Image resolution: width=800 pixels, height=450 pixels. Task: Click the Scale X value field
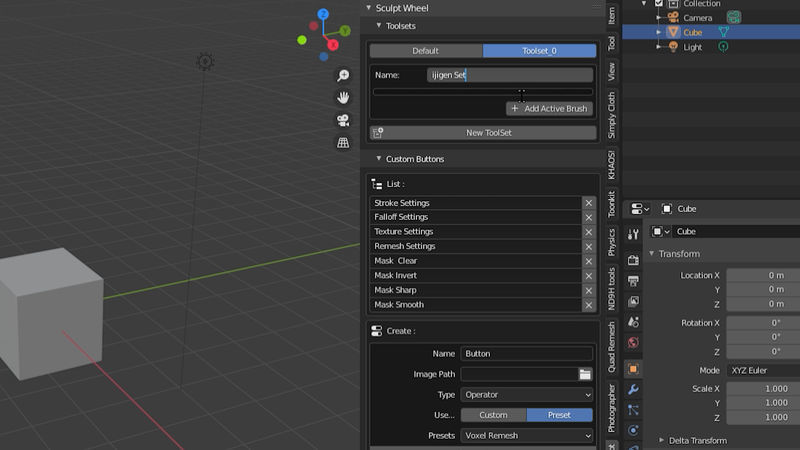tap(763, 389)
